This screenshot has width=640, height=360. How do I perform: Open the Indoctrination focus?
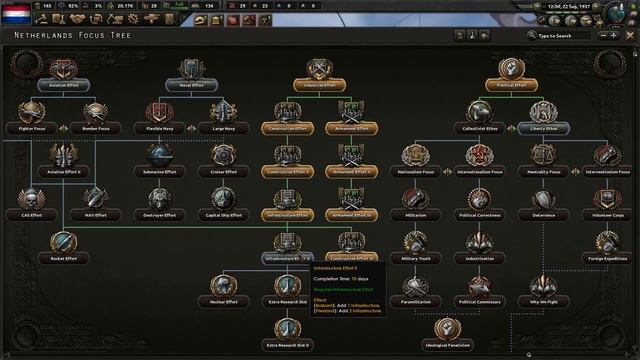coord(480,248)
